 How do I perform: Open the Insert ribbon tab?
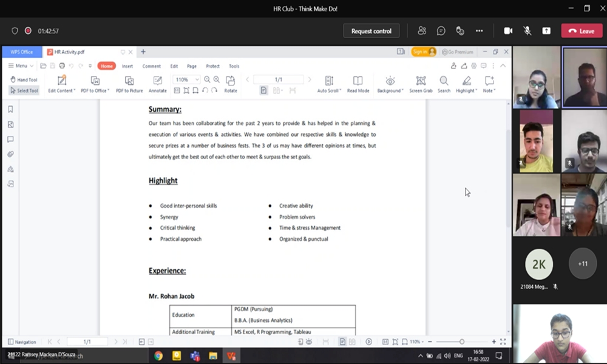tap(127, 66)
